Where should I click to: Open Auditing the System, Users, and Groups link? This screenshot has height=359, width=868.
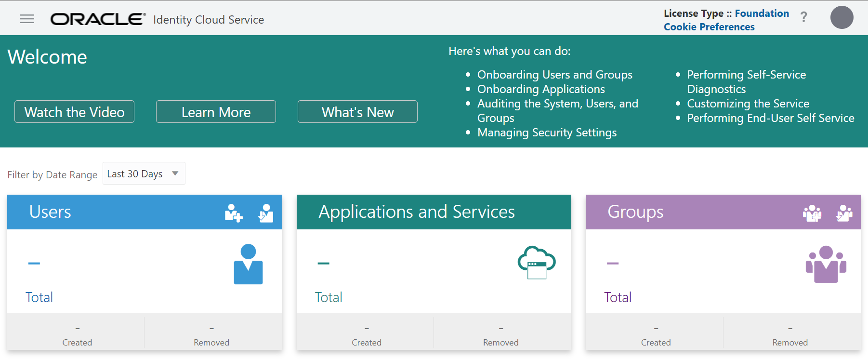pos(558,111)
